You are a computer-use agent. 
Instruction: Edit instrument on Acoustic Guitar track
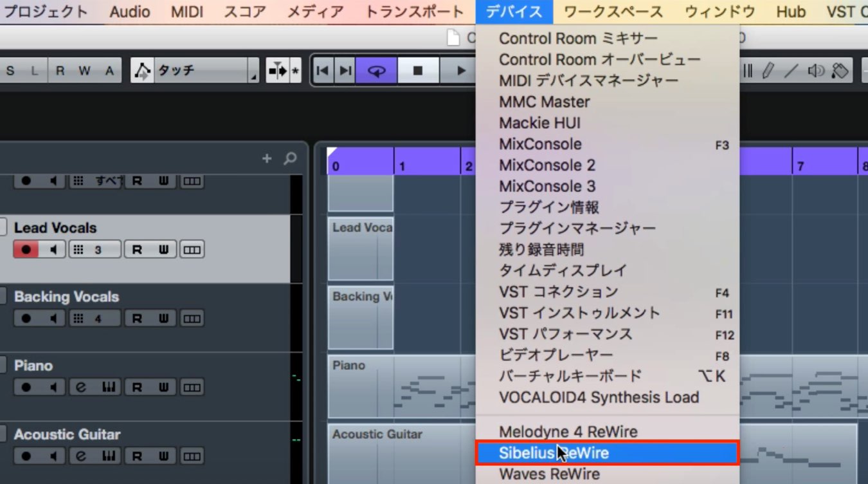coord(81,456)
